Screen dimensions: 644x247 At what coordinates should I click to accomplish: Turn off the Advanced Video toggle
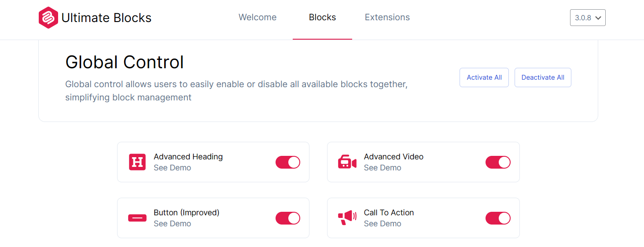pyautogui.click(x=498, y=162)
